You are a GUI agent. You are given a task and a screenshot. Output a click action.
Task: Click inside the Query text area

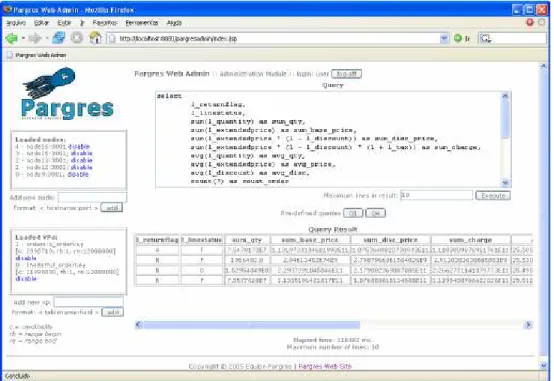point(329,139)
